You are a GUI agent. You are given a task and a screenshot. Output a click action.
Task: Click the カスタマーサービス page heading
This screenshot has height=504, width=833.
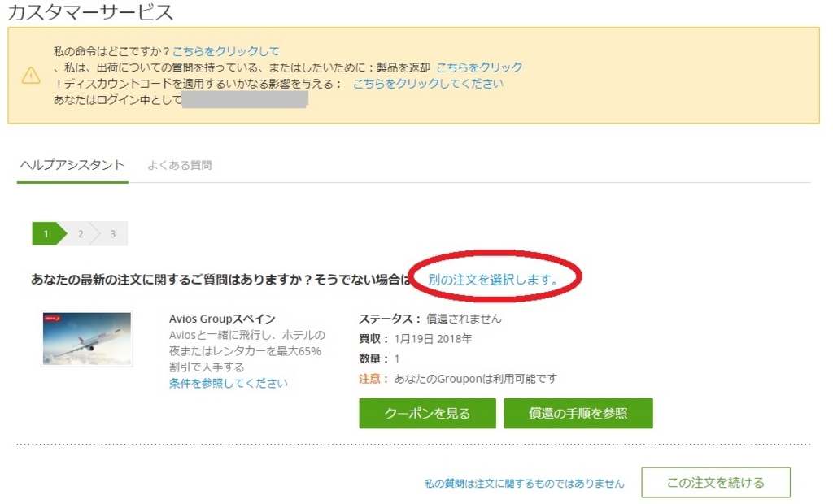coord(91,11)
